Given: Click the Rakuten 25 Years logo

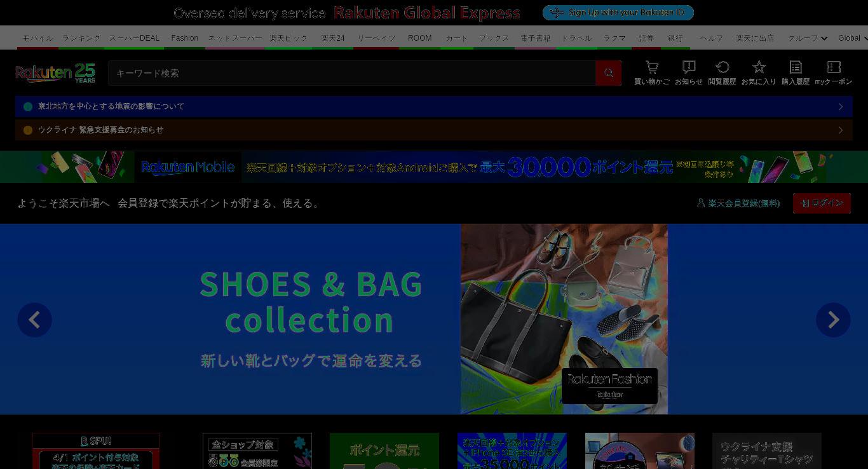Looking at the screenshot, I should [55, 73].
